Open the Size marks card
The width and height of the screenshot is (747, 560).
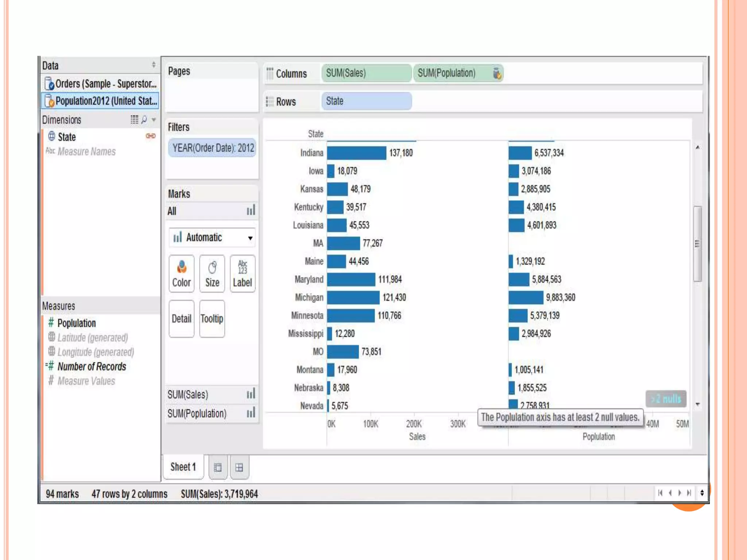[212, 273]
